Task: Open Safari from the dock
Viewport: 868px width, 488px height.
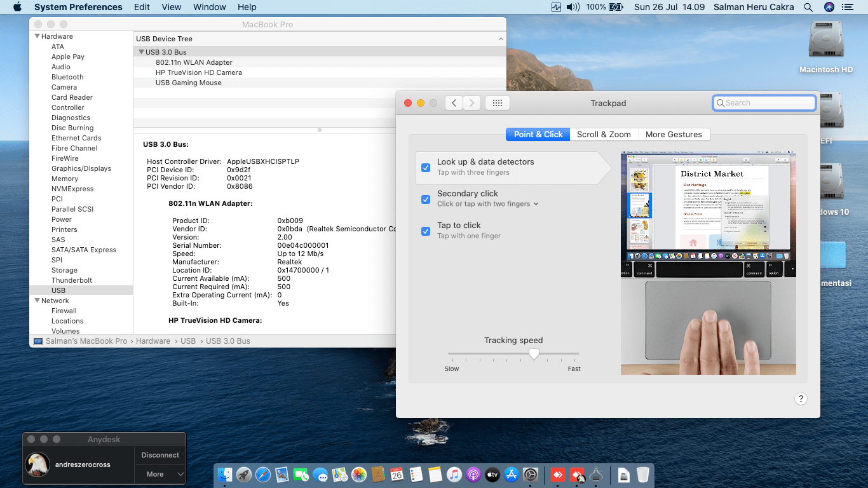Action: pyautogui.click(x=263, y=475)
